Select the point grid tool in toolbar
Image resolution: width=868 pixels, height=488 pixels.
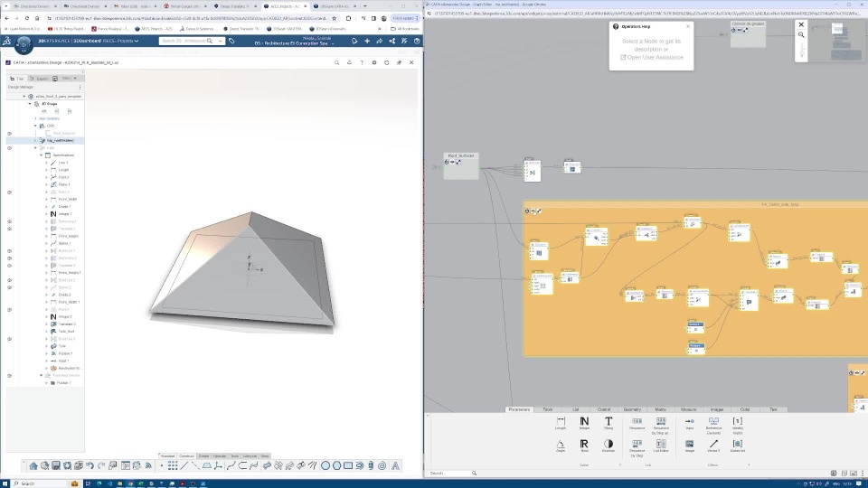173,466
